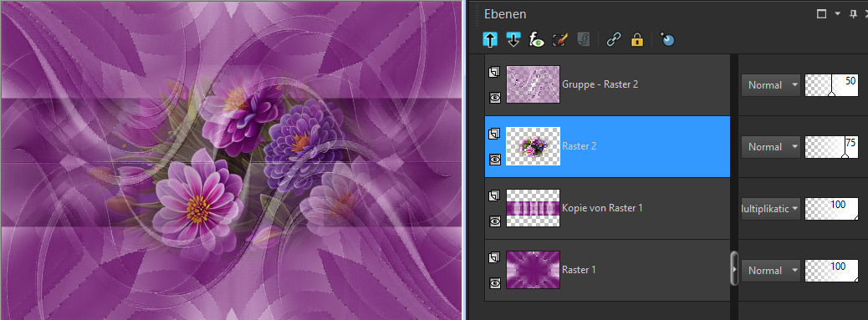Click the move layer up arrow icon
868x320 pixels.
tap(490, 39)
